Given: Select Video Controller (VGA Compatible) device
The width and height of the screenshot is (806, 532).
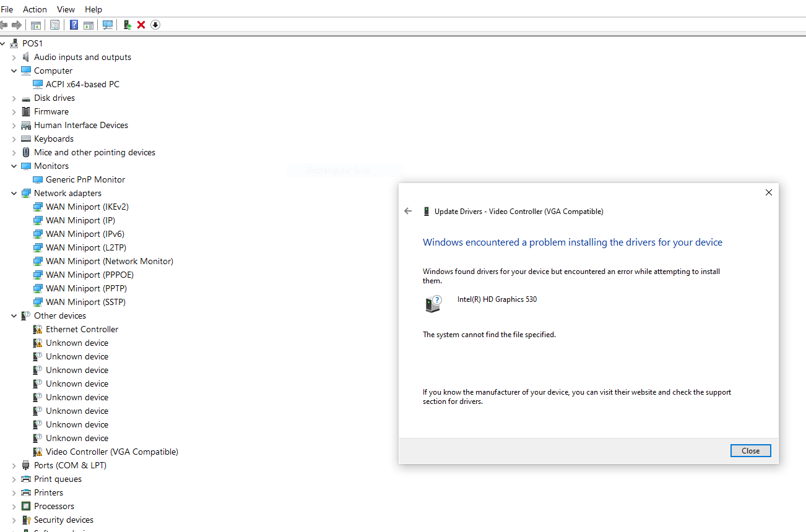Looking at the screenshot, I should click(111, 452).
